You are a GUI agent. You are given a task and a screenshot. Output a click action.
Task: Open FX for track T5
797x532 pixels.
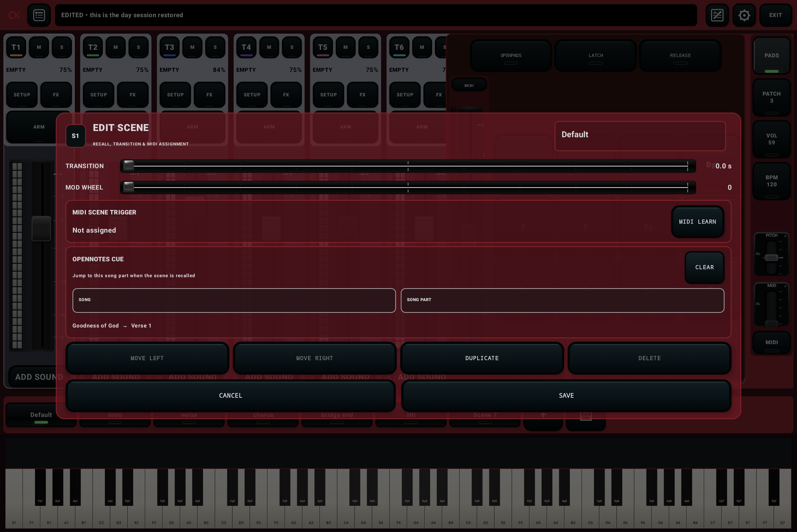click(x=362, y=95)
